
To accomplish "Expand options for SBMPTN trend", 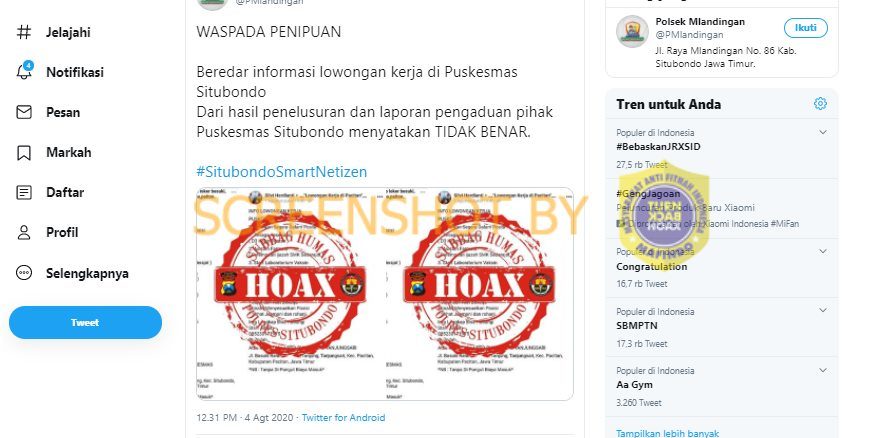I will [823, 311].
